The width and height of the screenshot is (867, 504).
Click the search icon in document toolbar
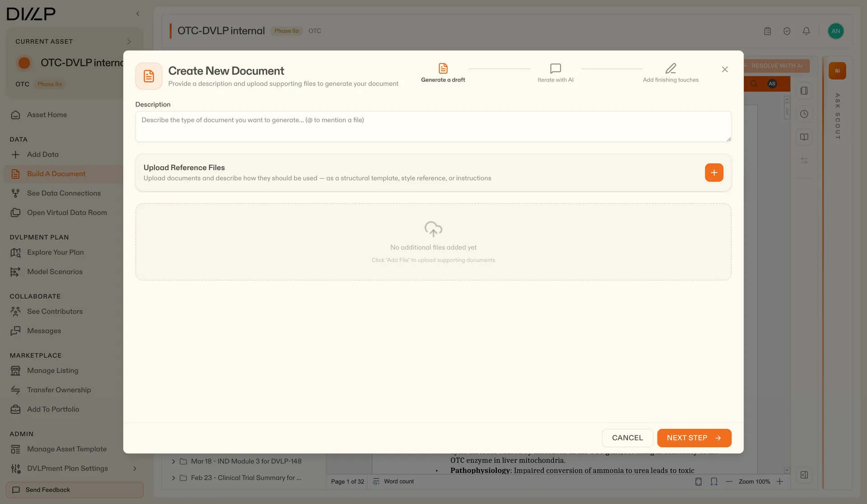tap(754, 83)
